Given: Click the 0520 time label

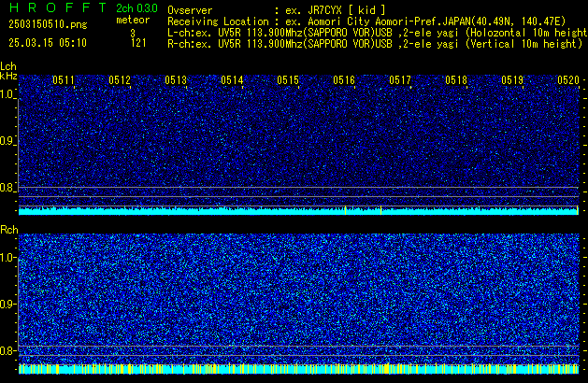Looking at the screenshot, I should coord(568,80).
